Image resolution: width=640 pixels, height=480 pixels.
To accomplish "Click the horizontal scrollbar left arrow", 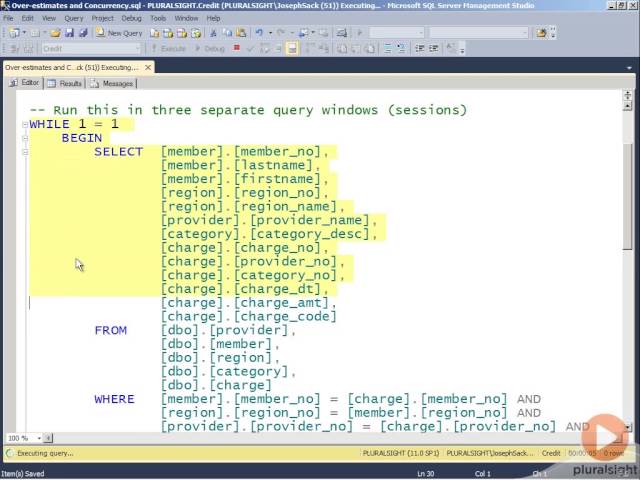I will tap(48, 438).
